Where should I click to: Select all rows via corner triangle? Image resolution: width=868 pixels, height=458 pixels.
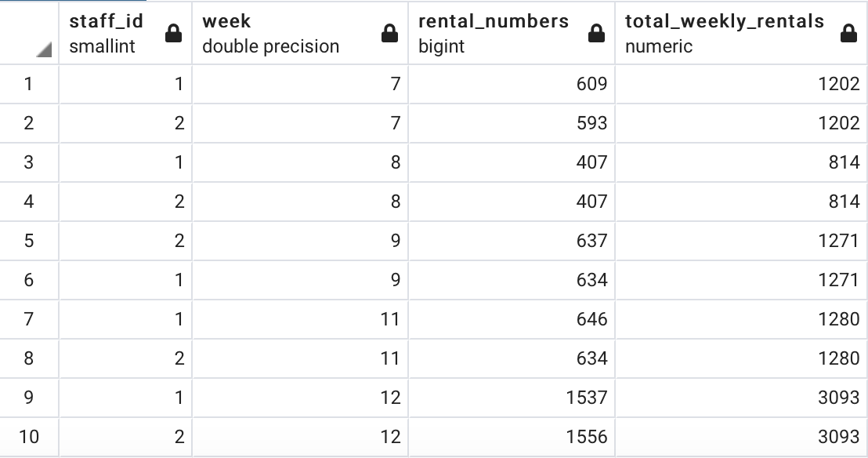pos(44,50)
